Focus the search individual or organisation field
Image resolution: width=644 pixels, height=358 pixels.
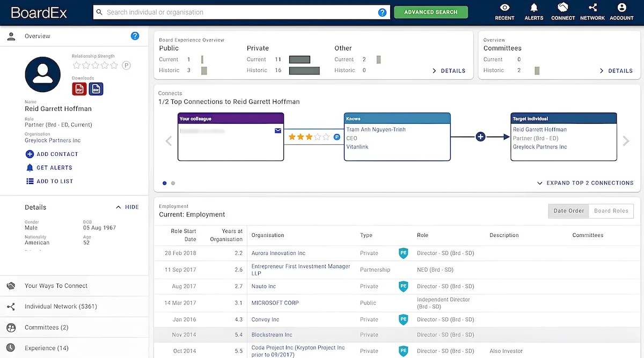(x=240, y=12)
